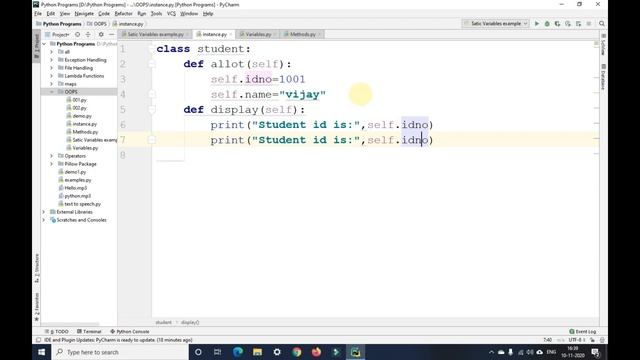
Task: Open demo.py in OOPS folder
Action: (x=82, y=116)
